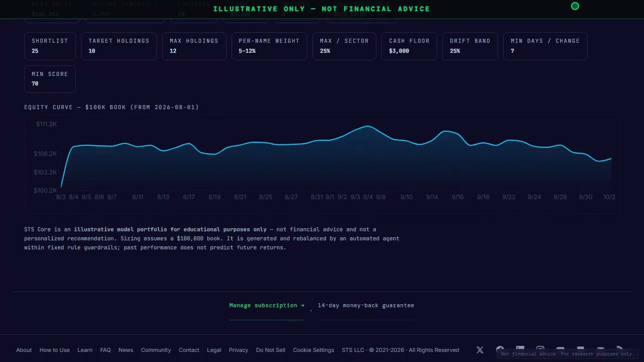
Task: Open the FAQ footer link
Action: pyautogui.click(x=106, y=350)
